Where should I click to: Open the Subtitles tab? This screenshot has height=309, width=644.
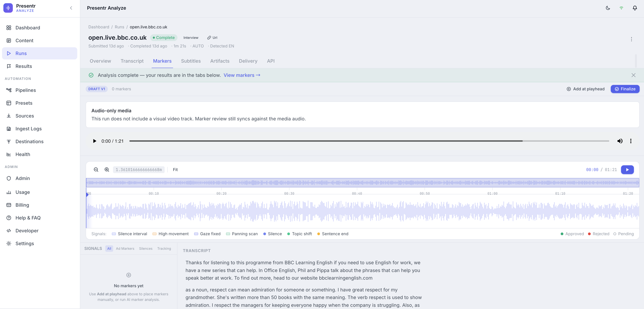(x=191, y=61)
